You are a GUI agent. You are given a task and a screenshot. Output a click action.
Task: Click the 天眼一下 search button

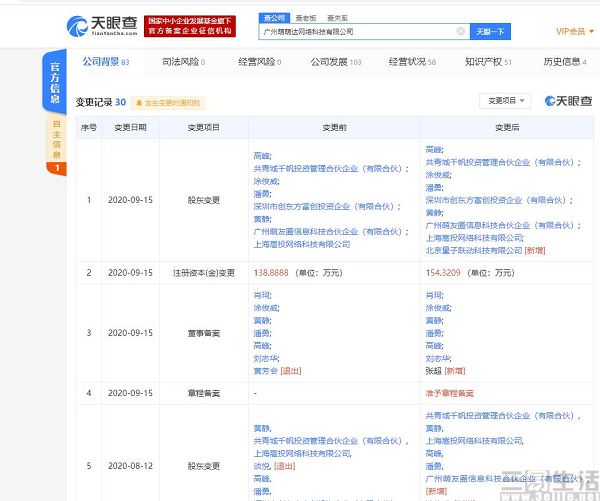[x=490, y=31]
